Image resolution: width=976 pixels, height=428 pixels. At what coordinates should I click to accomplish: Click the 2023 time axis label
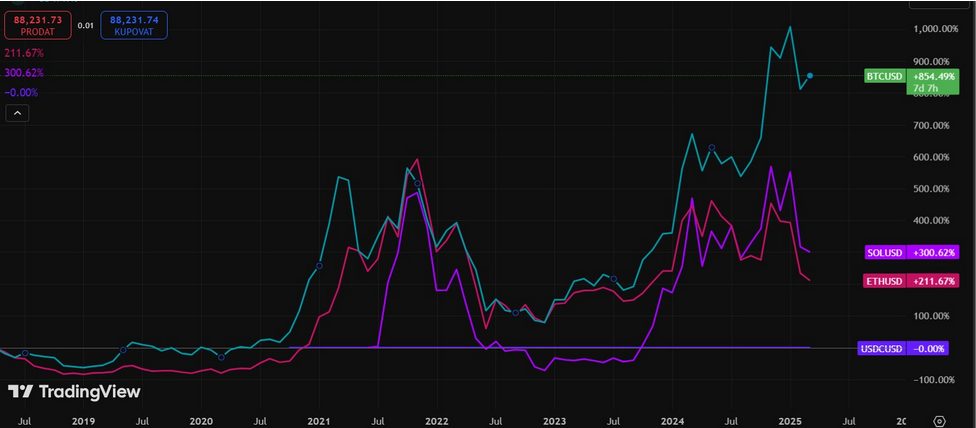[x=555, y=421]
